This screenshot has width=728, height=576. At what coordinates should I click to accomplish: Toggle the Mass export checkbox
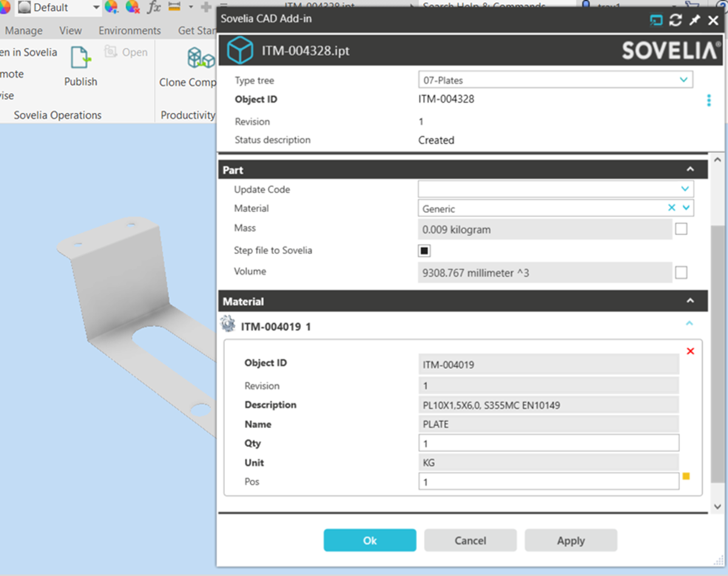point(681,228)
